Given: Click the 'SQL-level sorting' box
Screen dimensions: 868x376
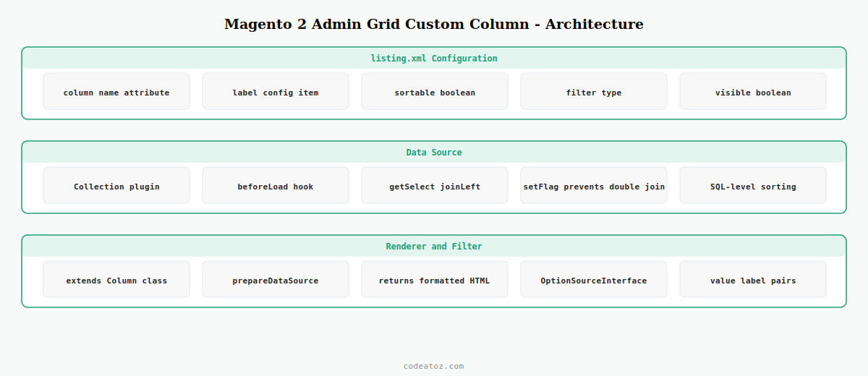Looking at the screenshot, I should 753,185.
